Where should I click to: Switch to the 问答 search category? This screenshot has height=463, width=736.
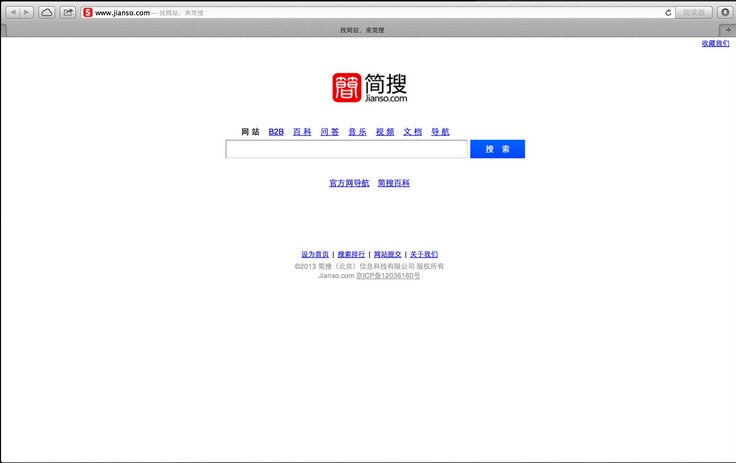330,132
